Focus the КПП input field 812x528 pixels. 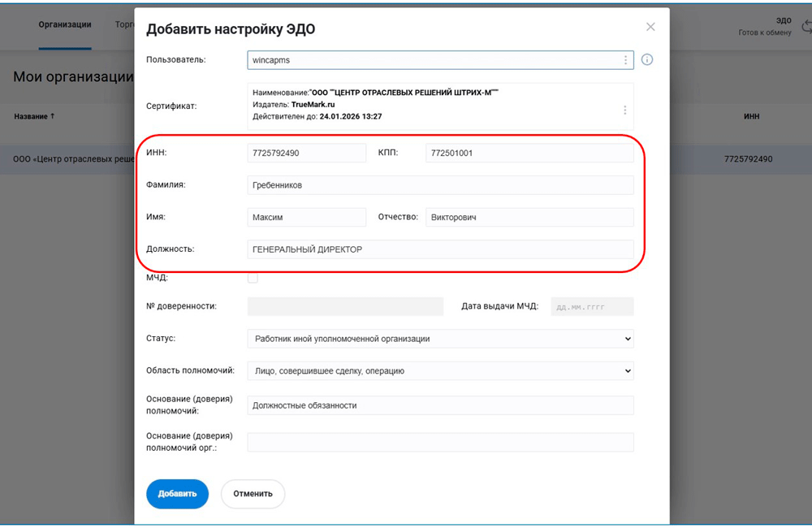529,153
